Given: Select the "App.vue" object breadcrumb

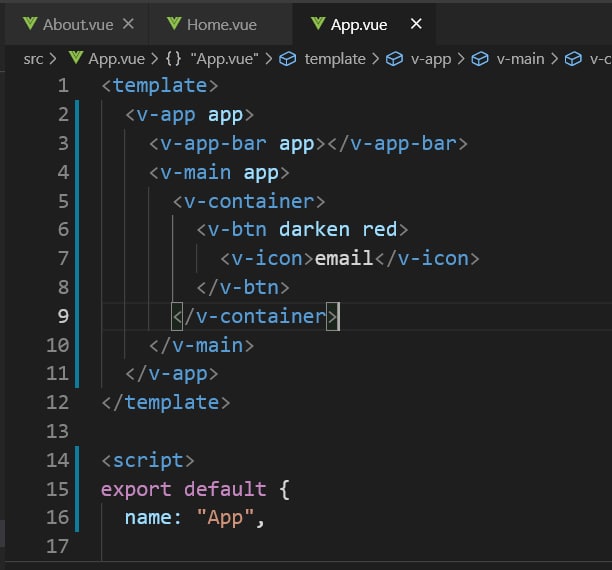Looking at the screenshot, I should click(224, 59).
